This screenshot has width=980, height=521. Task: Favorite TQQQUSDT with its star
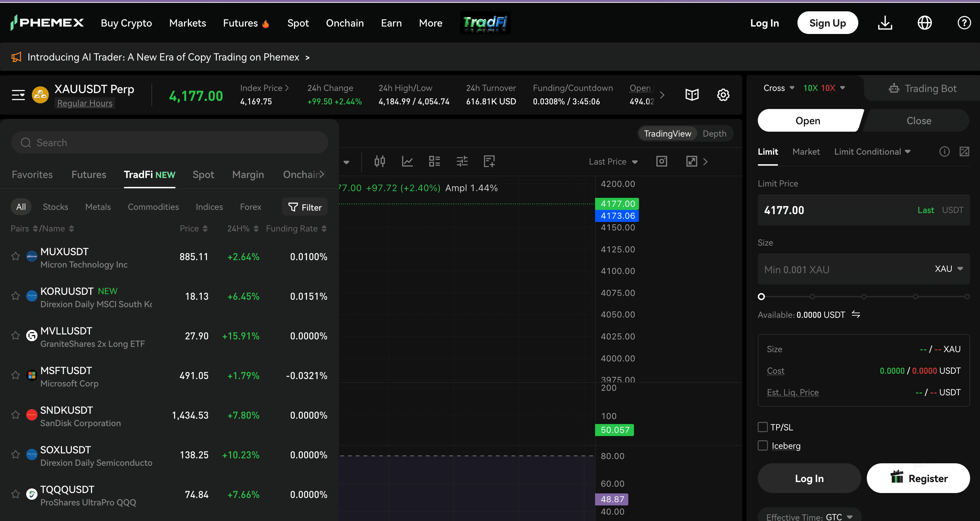pyautogui.click(x=16, y=494)
